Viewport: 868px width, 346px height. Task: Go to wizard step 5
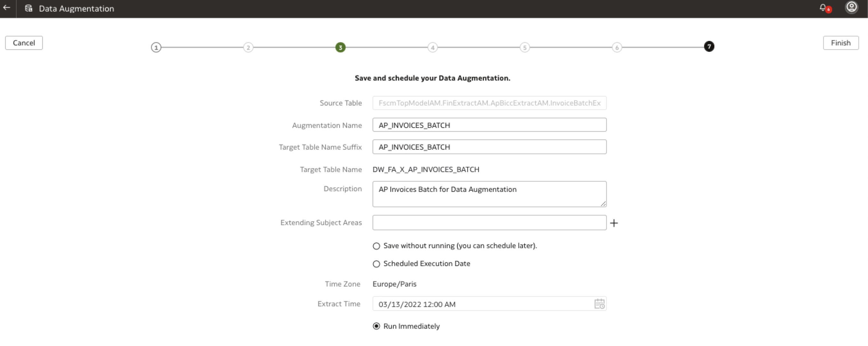pyautogui.click(x=525, y=47)
